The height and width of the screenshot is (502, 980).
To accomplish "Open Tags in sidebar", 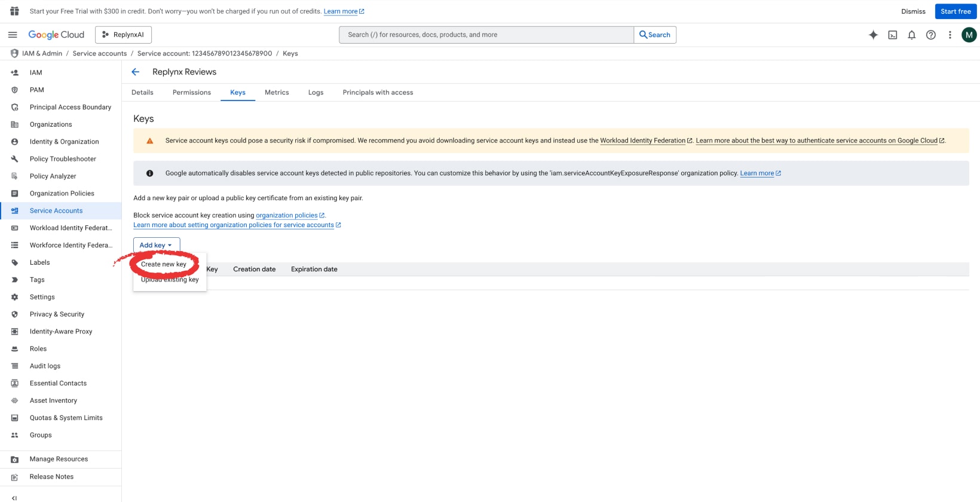I will tap(61, 280).
